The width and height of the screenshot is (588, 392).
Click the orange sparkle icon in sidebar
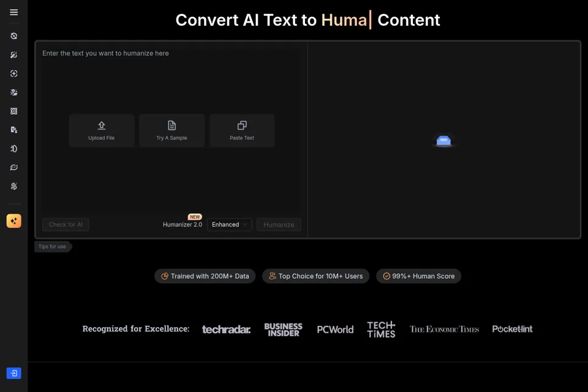(x=14, y=221)
